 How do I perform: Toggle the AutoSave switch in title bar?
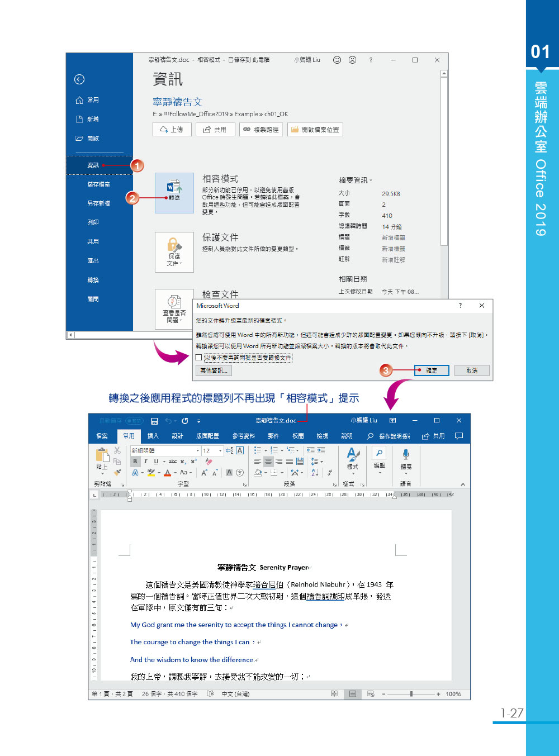134,421
